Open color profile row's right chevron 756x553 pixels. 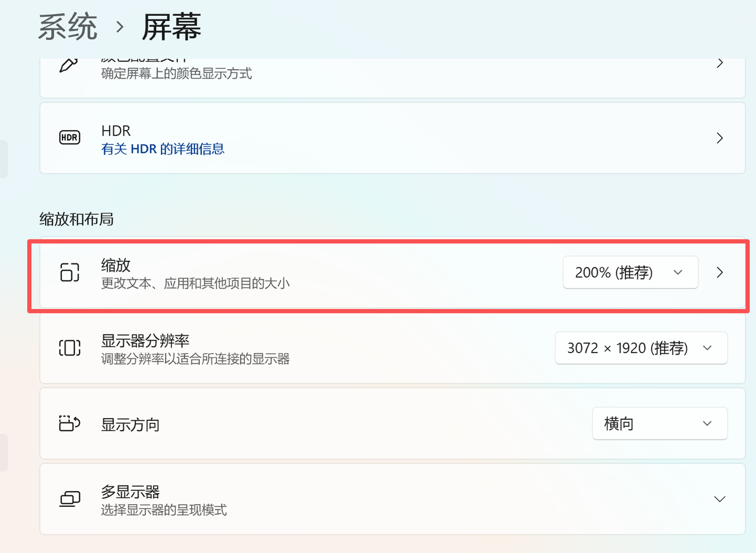(x=720, y=63)
